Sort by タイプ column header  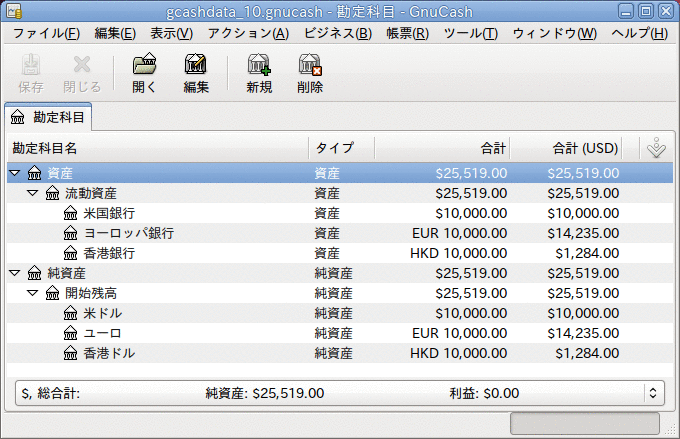[x=341, y=148]
